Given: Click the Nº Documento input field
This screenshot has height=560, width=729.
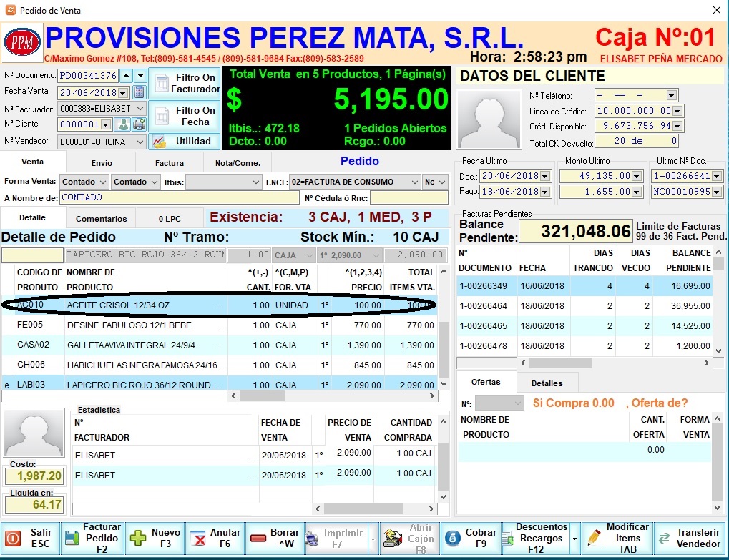Looking at the screenshot, I should 88,76.
